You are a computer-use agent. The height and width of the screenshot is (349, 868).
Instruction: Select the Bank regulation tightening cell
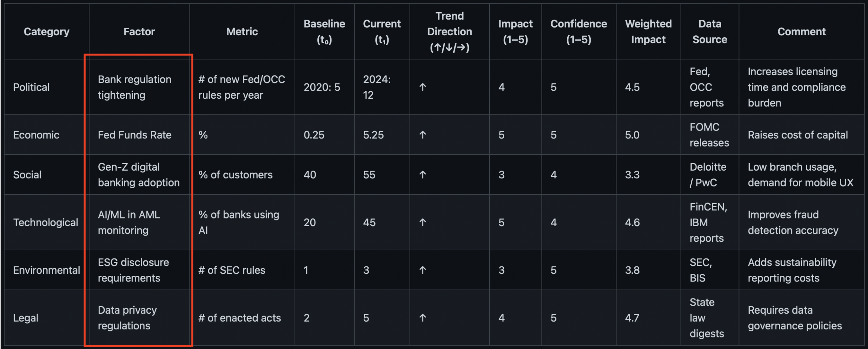click(x=135, y=87)
